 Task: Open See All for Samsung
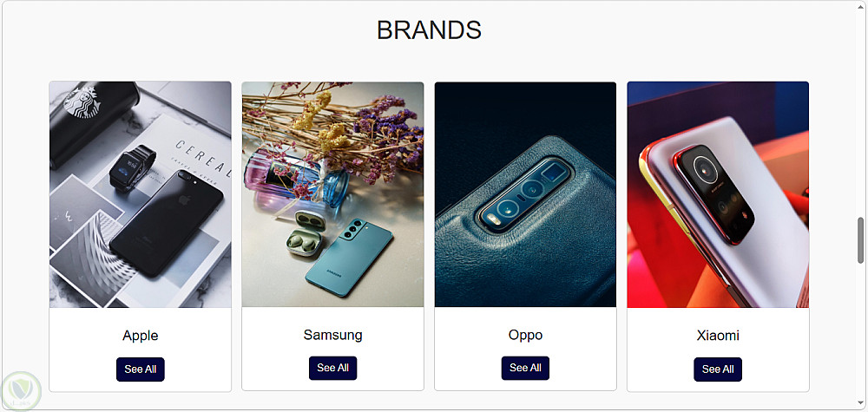click(x=332, y=369)
